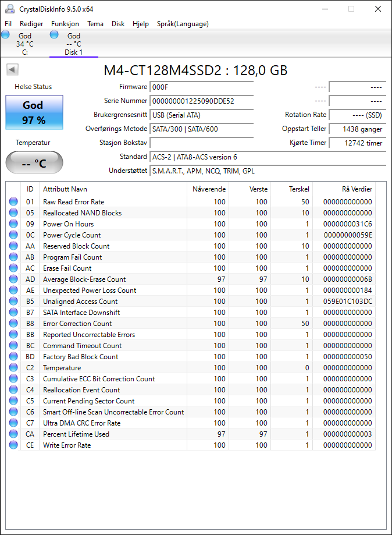The height and width of the screenshot is (535, 392).
Task: Click raw value 00000000006B for Average Block-Erase
Action: [348, 279]
